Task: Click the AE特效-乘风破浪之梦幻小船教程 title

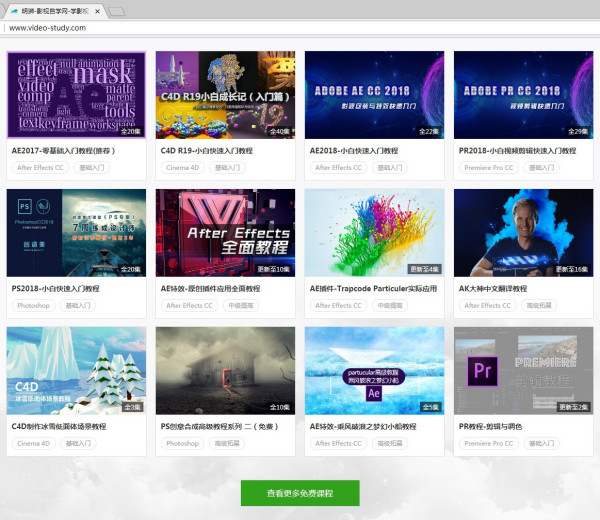Action: pos(363,426)
